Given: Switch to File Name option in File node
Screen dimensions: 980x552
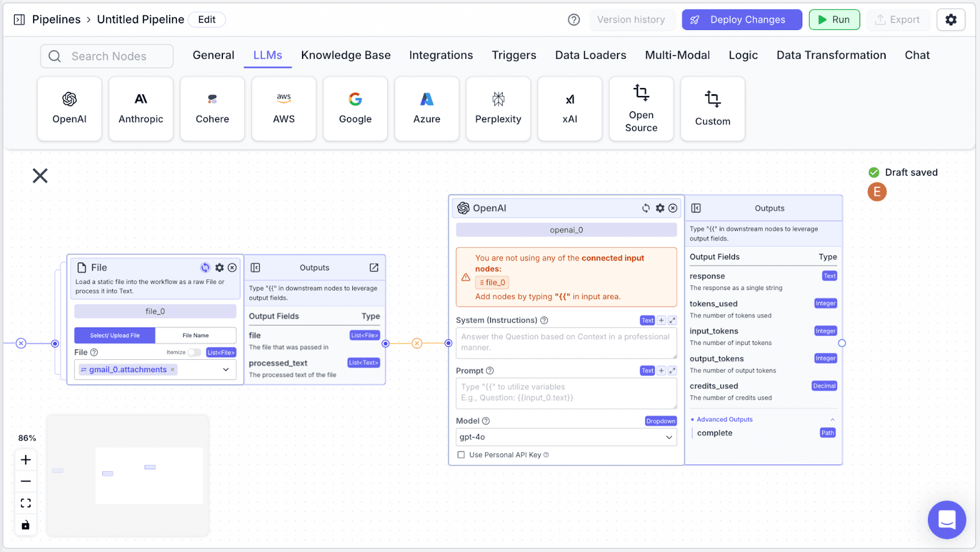Looking at the screenshot, I should tap(195, 335).
